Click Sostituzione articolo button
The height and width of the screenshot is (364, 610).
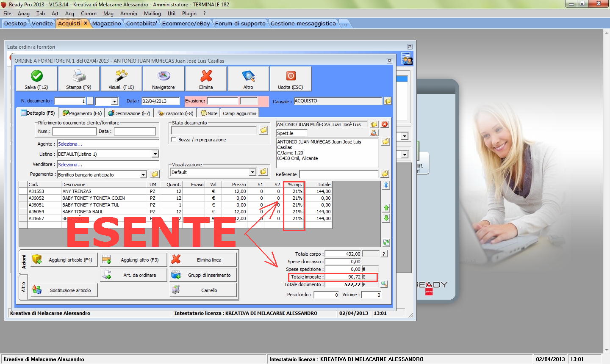(64, 290)
